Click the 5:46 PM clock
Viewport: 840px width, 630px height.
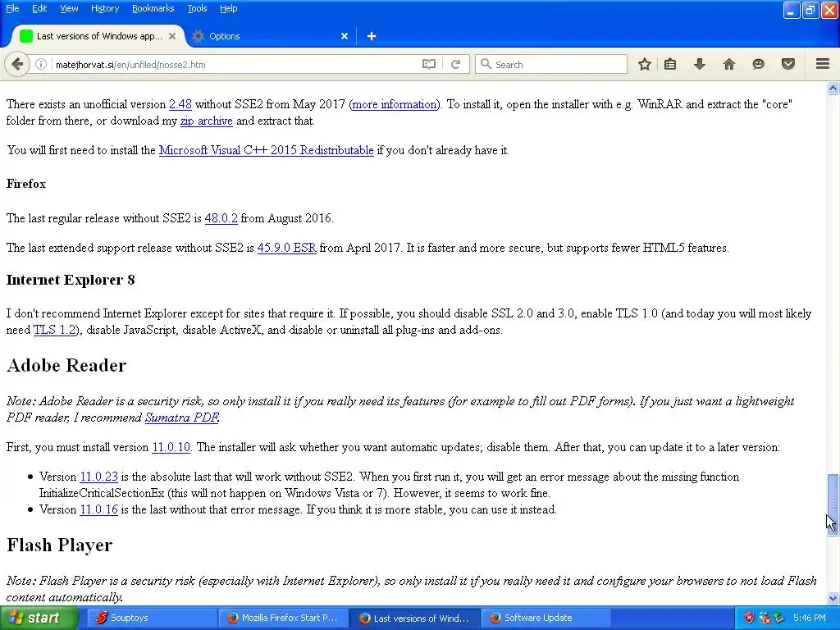[x=810, y=618]
